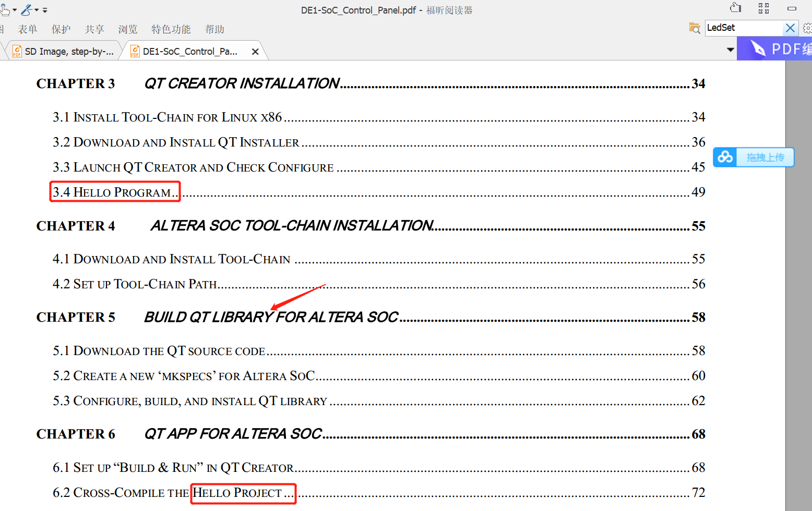
Task: Click the signature pen icon
Action: (x=27, y=9)
